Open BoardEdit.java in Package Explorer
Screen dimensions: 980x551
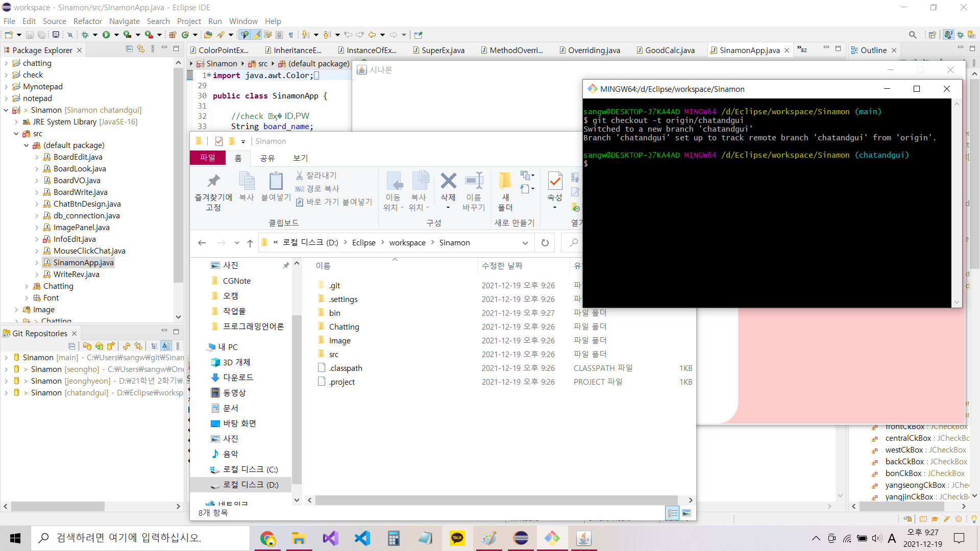coord(78,157)
